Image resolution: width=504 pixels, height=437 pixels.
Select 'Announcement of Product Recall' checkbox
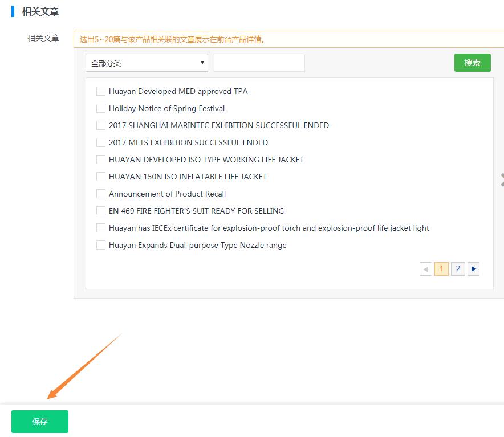[101, 194]
